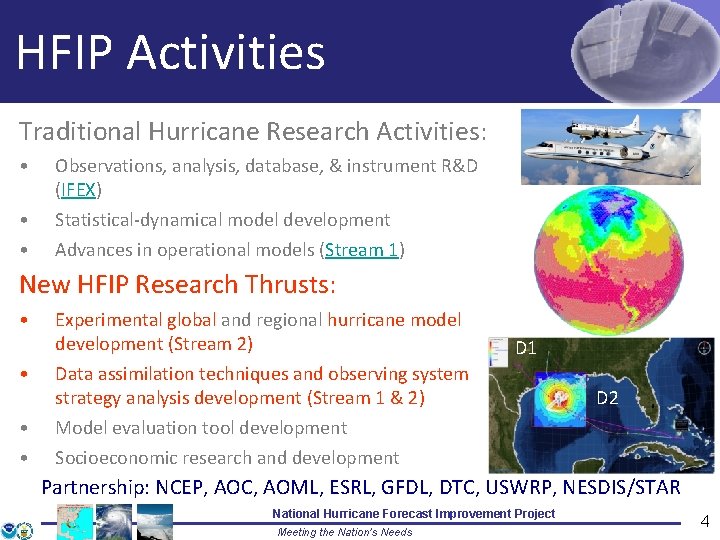
Task: Click 'Model evaluation tool development' bullet
Action: pos(201,428)
